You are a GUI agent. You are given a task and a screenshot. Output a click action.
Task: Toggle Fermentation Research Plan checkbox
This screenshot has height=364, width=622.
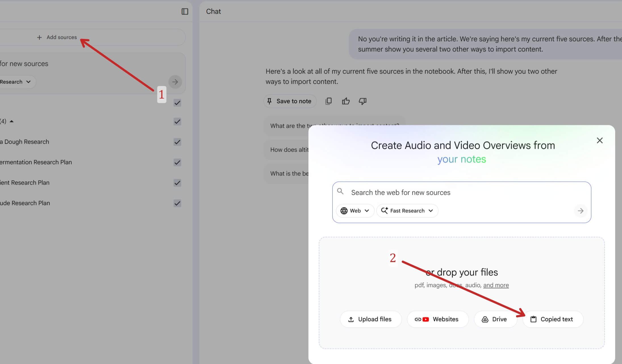177,162
